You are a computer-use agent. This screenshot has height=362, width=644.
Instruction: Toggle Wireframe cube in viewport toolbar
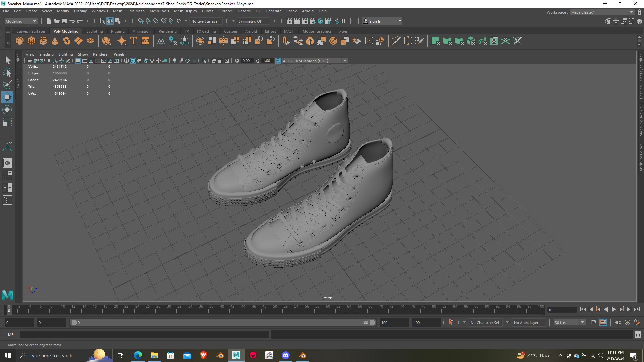[126, 61]
